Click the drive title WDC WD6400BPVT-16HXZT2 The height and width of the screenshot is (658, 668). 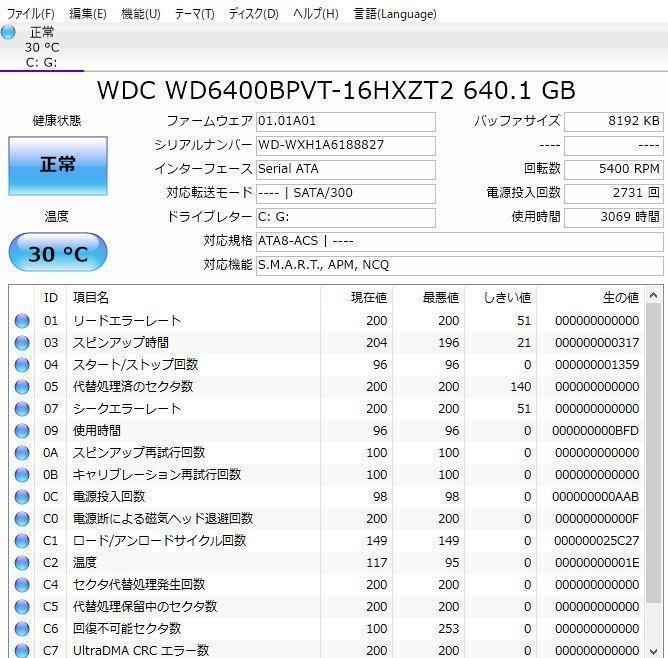coord(275,90)
